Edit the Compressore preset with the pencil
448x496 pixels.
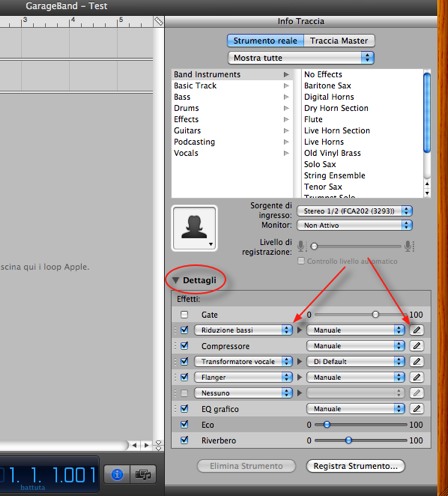(417, 346)
